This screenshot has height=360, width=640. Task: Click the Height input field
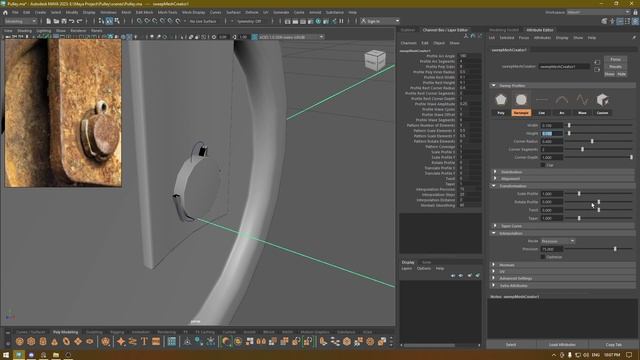pos(551,133)
